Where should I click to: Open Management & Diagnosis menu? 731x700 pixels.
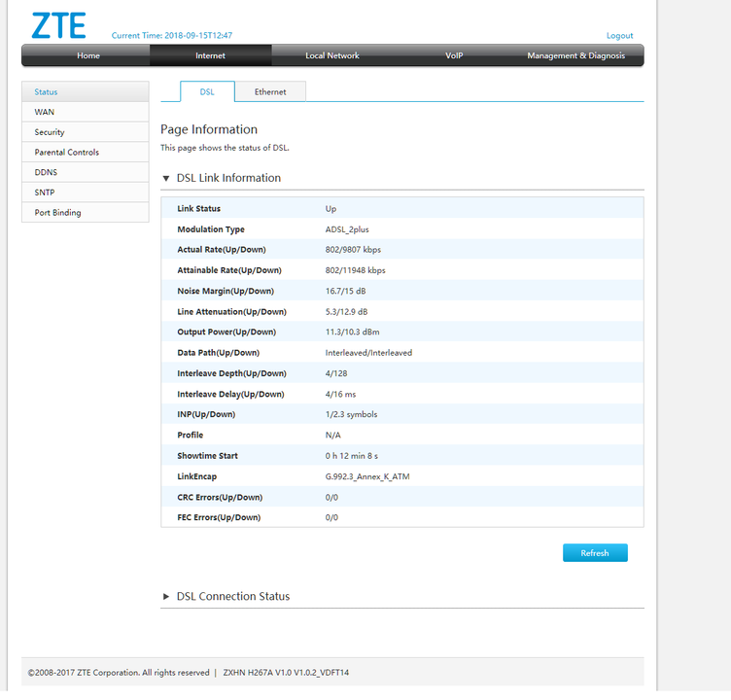click(x=575, y=55)
